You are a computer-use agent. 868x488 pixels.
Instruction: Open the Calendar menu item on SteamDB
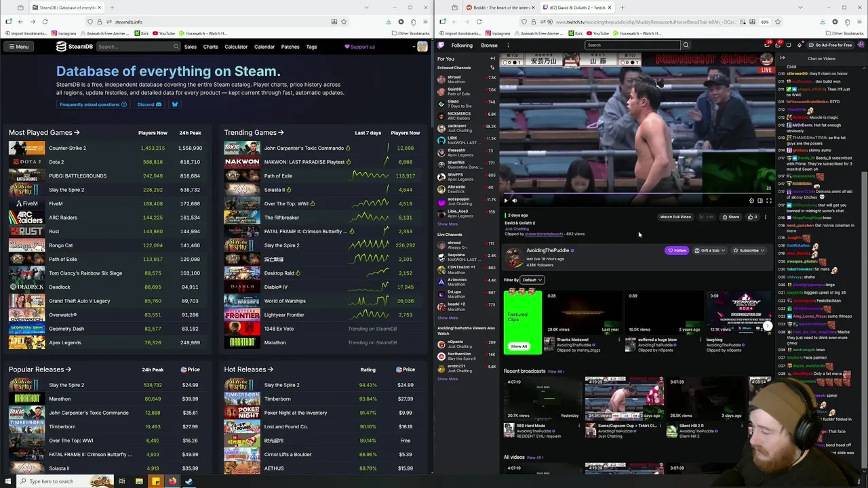264,47
